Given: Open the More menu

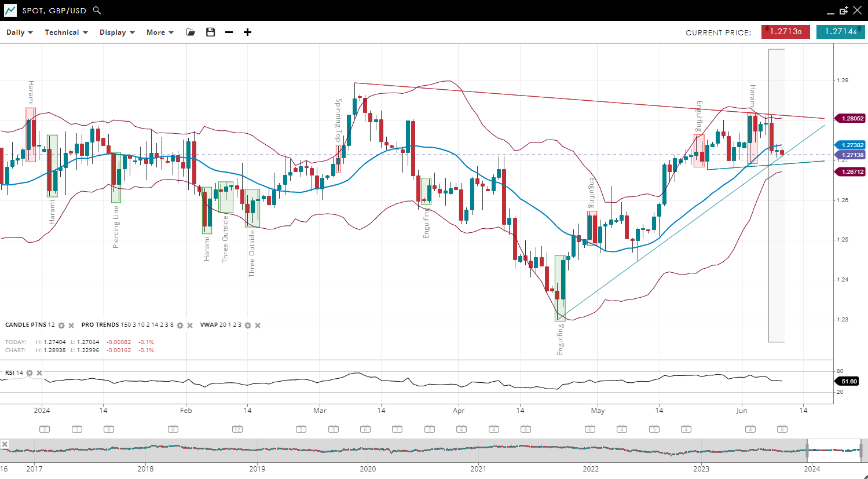Looking at the screenshot, I should pyautogui.click(x=160, y=32).
